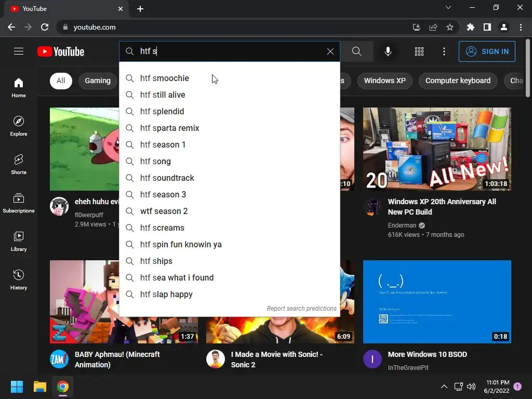Screen dimensions: 532x399
Task: Bookmark this tab with the star
Action: [x=449, y=27]
